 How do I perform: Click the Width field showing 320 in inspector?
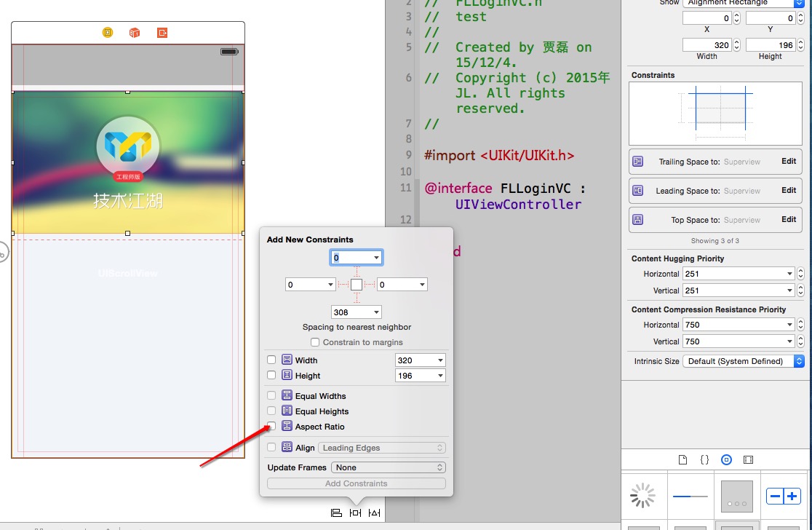(x=707, y=45)
